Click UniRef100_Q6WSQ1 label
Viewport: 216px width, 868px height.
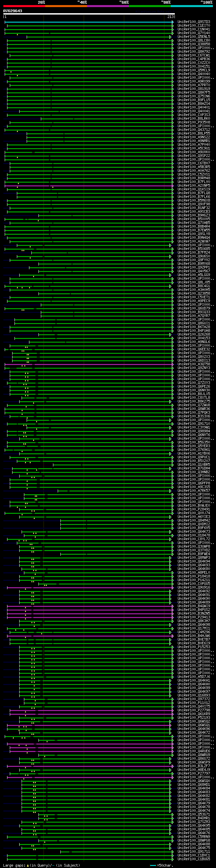pos(194,725)
